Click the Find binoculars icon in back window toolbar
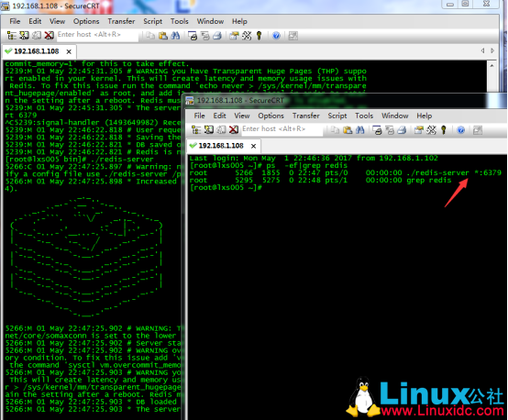508x420 pixels. pos(175,36)
